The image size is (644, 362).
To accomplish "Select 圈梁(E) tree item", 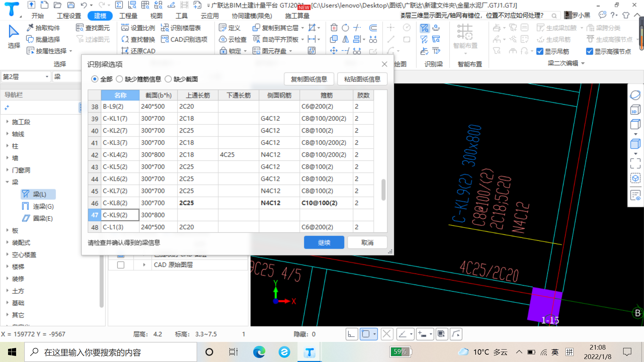I will pos(38,218).
